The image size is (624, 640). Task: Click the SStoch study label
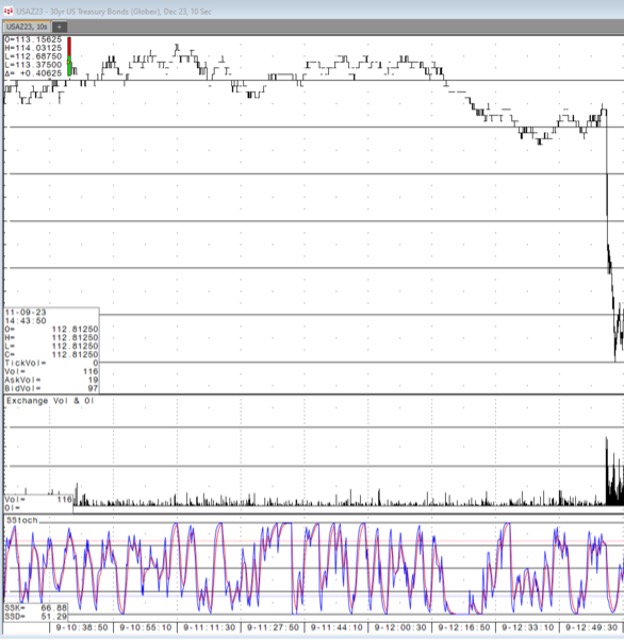[x=19, y=520]
